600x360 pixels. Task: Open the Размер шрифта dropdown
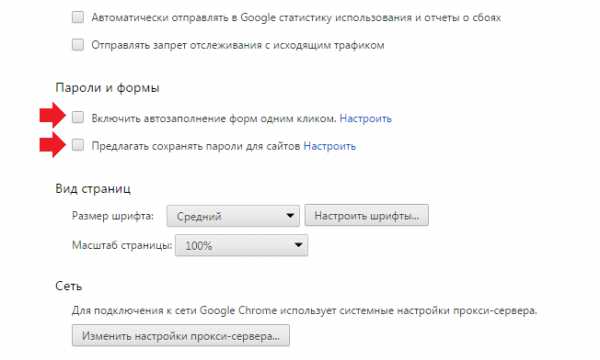[233, 216]
